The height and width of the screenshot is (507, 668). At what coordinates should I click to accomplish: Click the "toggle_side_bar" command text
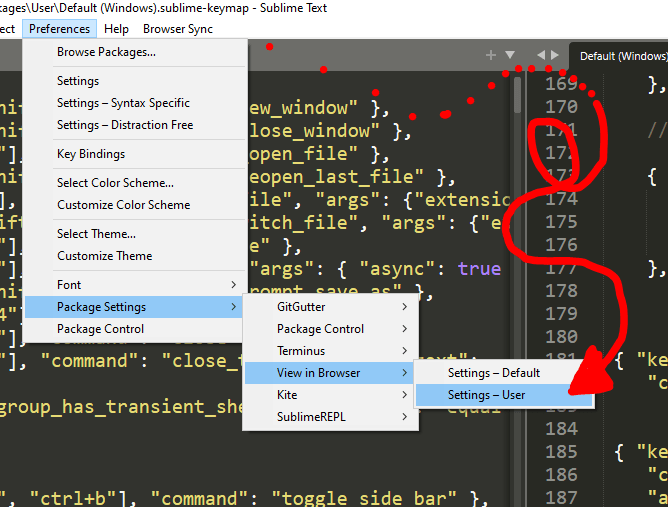pyautogui.click(x=363, y=498)
